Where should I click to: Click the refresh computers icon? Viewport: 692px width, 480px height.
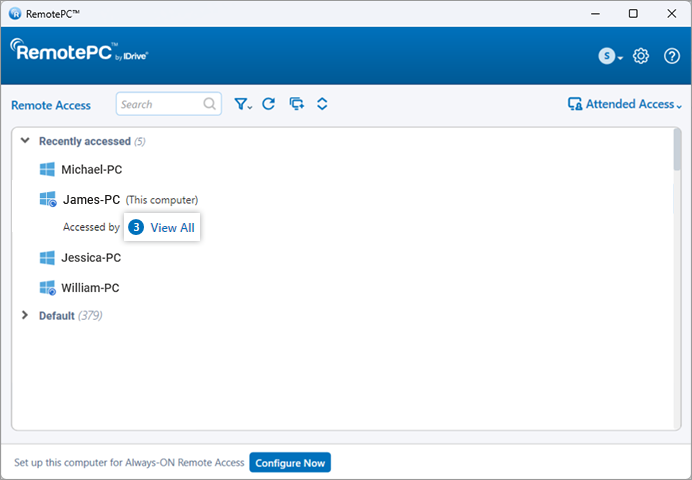click(x=268, y=104)
